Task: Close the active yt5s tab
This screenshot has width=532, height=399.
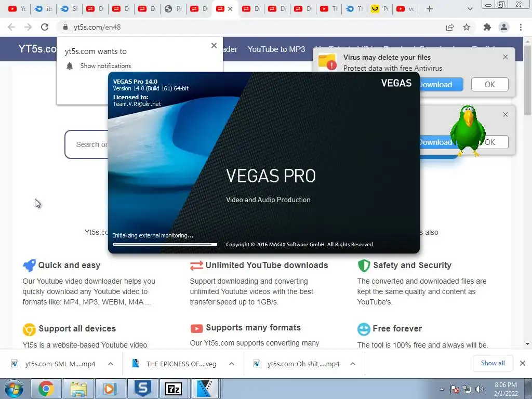Action: pyautogui.click(x=230, y=9)
